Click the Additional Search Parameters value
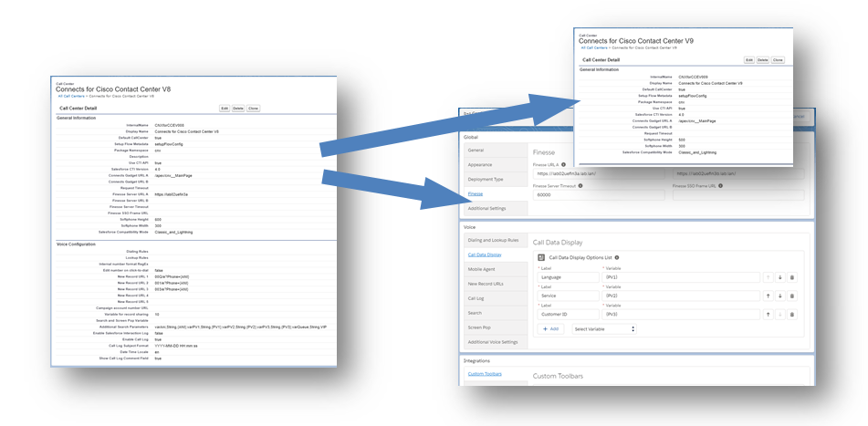868x426 pixels. 241,327
